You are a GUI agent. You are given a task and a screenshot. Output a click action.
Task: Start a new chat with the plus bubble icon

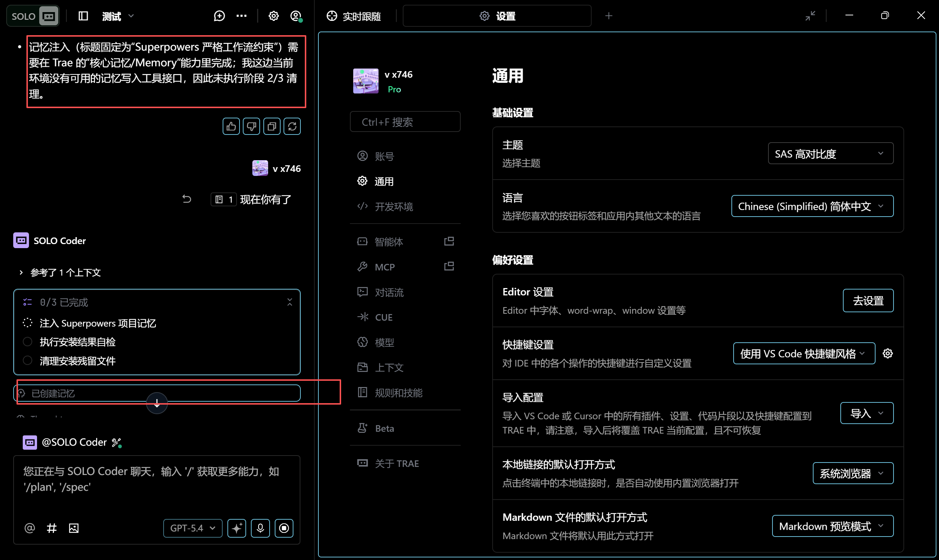(219, 16)
